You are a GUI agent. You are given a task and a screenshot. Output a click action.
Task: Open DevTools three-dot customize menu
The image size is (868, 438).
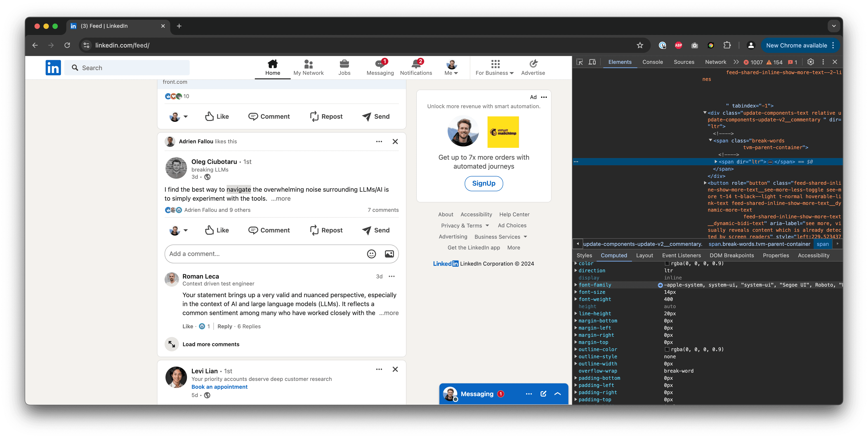point(823,62)
